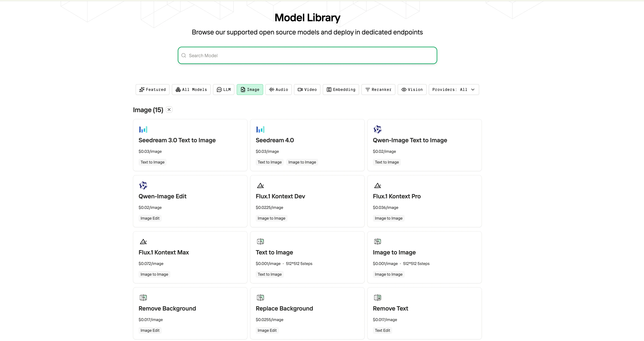Select the Video category tab
The image size is (644, 341).
(307, 89)
